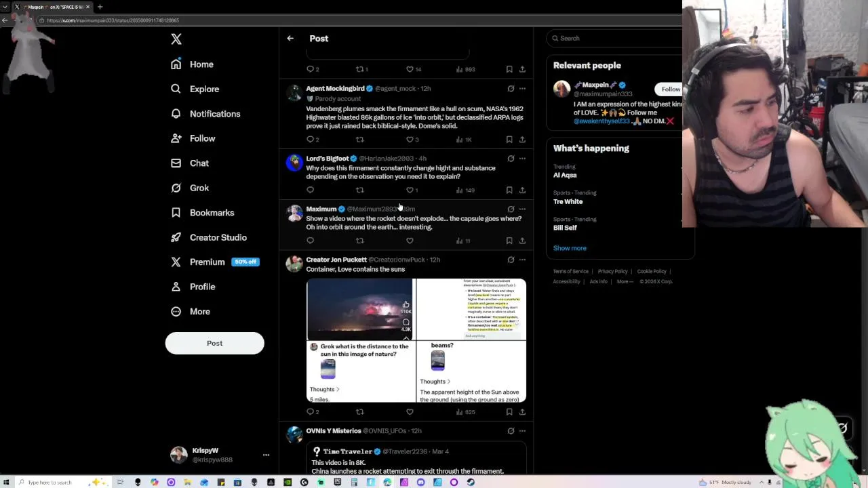Open Explore in the sidebar
Image resolution: width=868 pixels, height=488 pixels.
pos(195,89)
